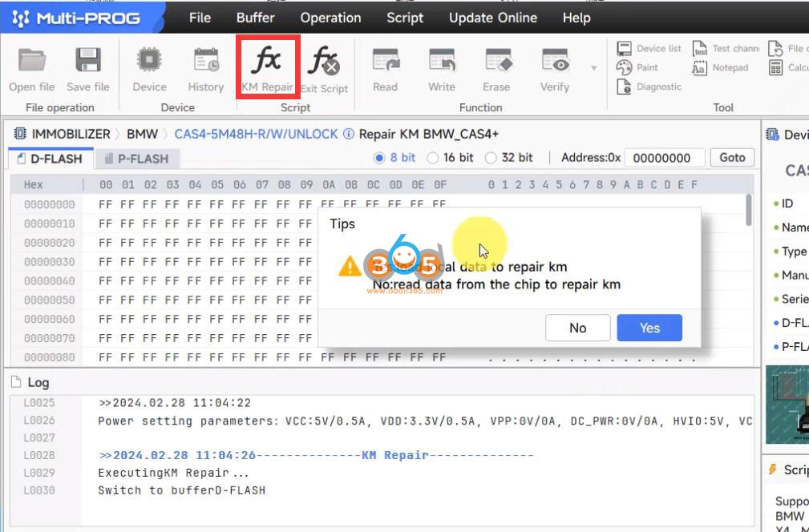Click the CAS4-5M48H-R/W/UNLOCK breadcrumb link
The width and height of the screenshot is (809, 532).
(x=256, y=134)
